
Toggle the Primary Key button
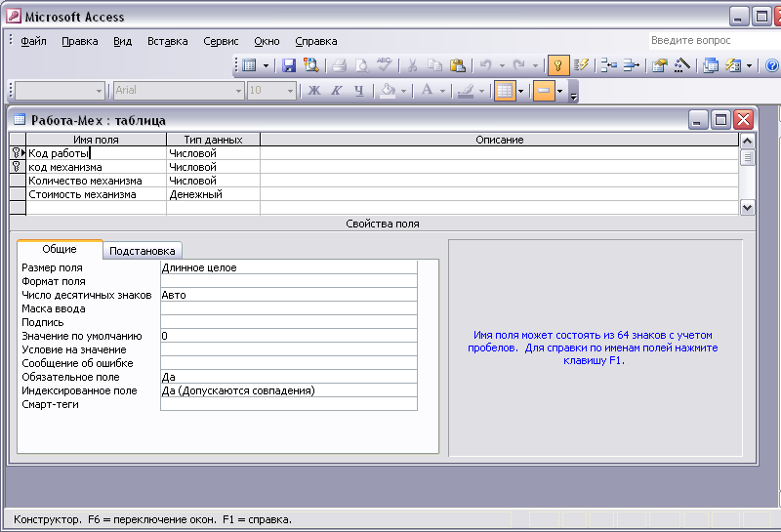click(558, 65)
